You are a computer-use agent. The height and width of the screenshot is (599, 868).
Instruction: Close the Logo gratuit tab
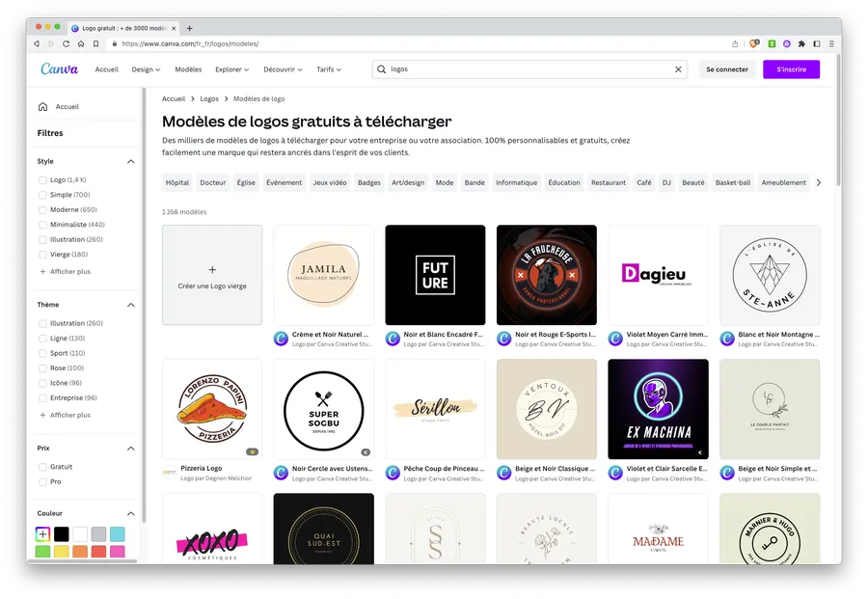pyautogui.click(x=174, y=28)
